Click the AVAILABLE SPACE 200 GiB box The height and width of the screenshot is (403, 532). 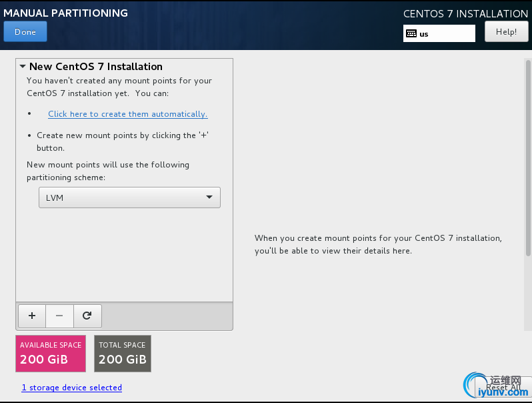tap(51, 354)
